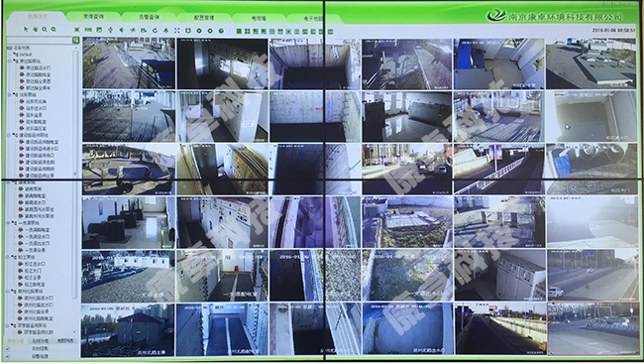Collapse the 松江泵站 tree group

point(8,257)
